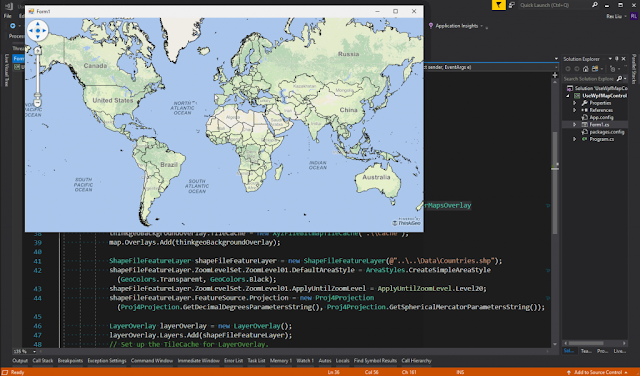Click the Solution Explorer Home icon
The width and height of the screenshot is (640, 376).
click(x=586, y=69)
